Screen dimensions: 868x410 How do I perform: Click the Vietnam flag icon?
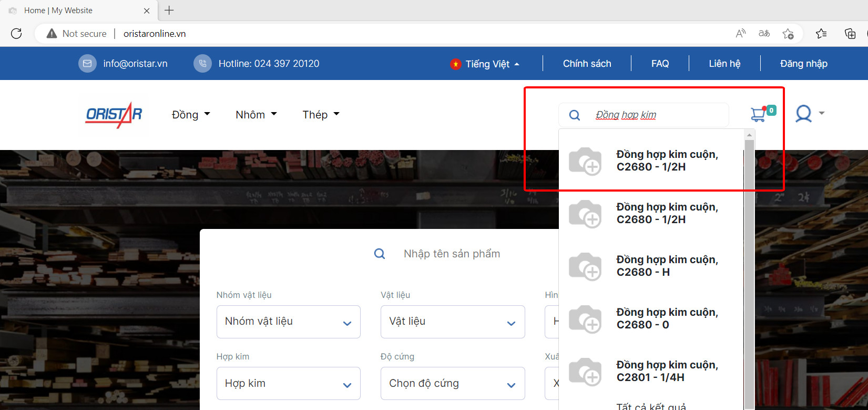tap(455, 64)
